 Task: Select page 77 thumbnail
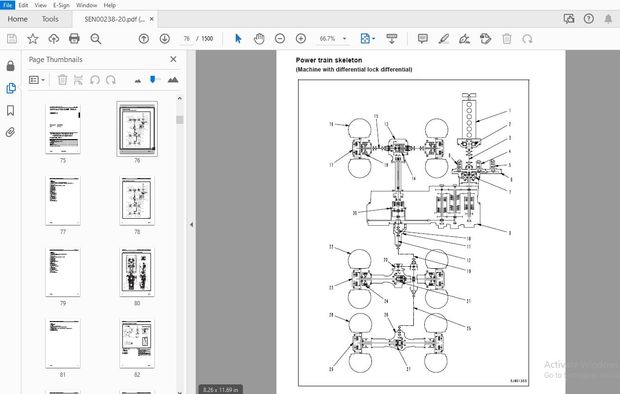[63, 201]
